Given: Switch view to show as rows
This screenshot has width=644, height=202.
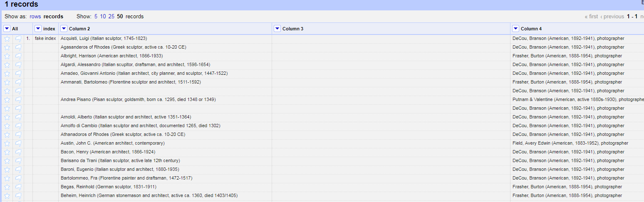Looking at the screenshot, I should (x=35, y=17).
